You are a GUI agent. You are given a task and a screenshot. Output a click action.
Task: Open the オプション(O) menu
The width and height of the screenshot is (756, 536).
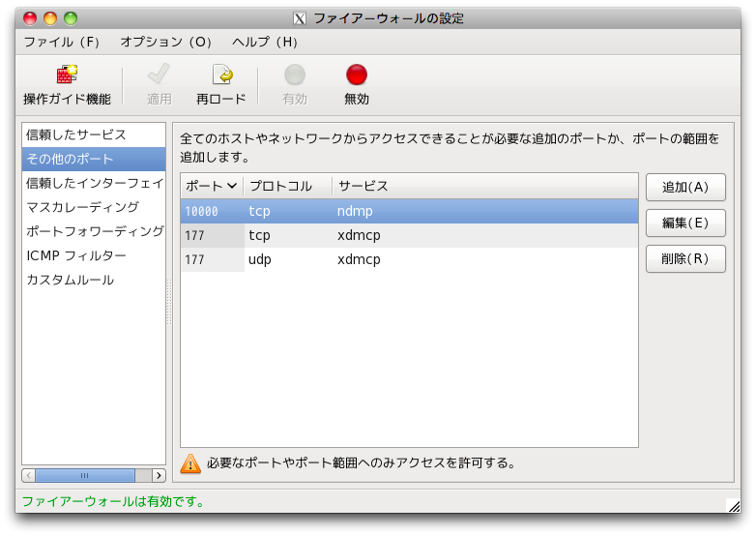[166, 43]
